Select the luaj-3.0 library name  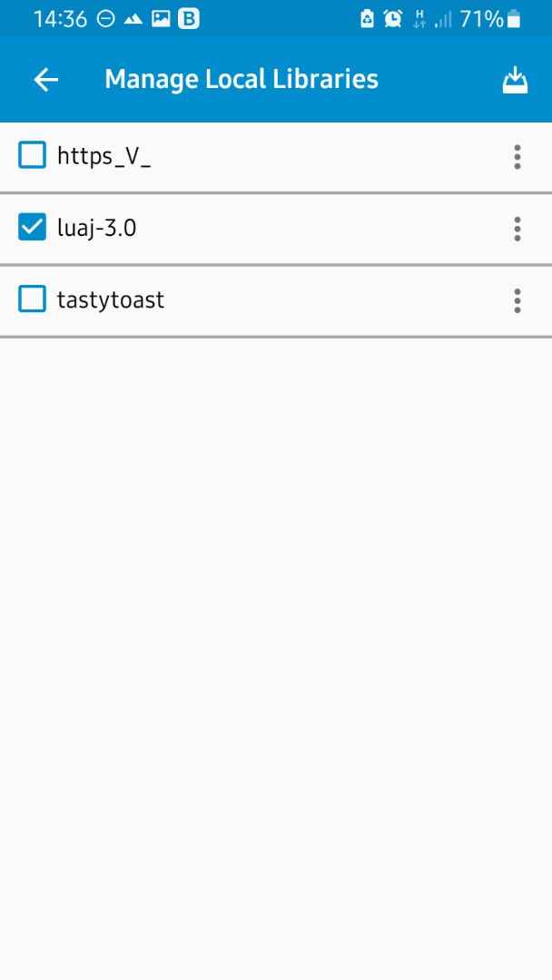96,228
